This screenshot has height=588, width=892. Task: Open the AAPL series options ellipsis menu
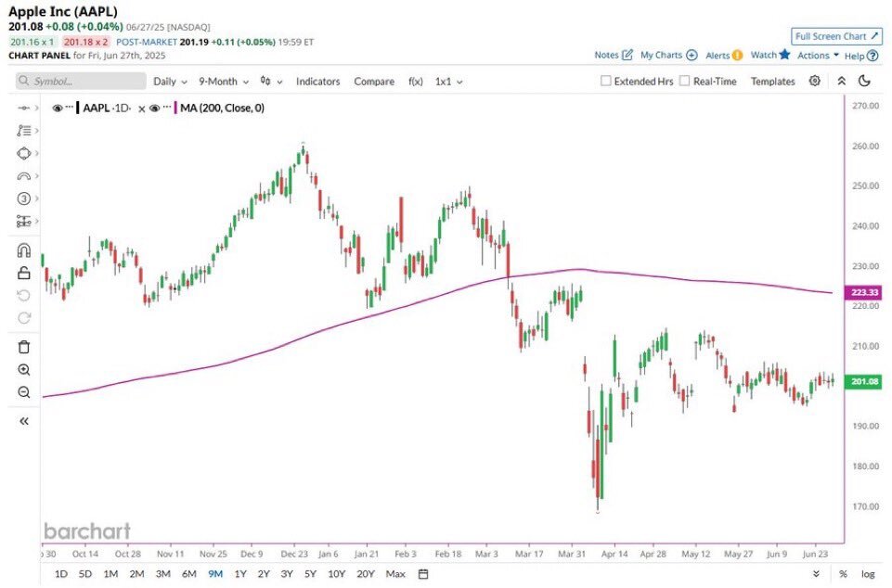click(70, 107)
